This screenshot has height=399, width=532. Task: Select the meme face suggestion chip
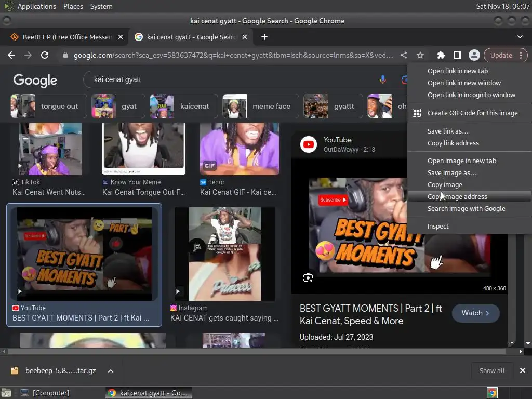260,106
